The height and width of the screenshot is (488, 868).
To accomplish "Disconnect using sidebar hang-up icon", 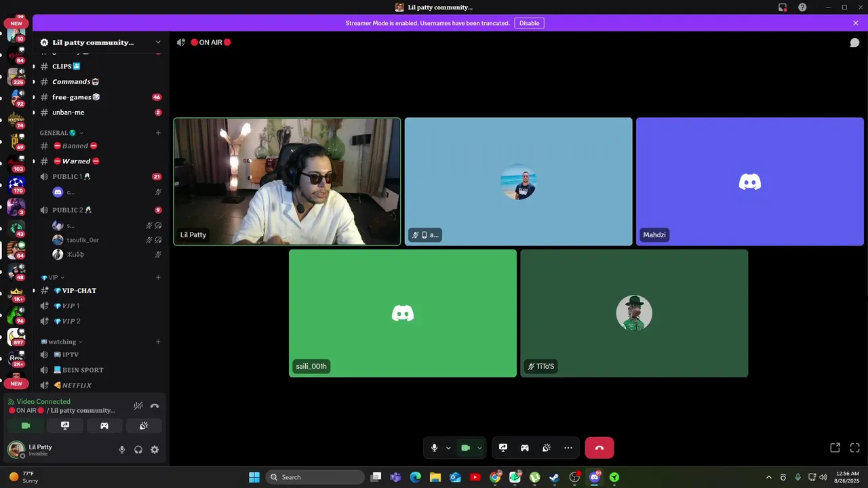I will (155, 406).
